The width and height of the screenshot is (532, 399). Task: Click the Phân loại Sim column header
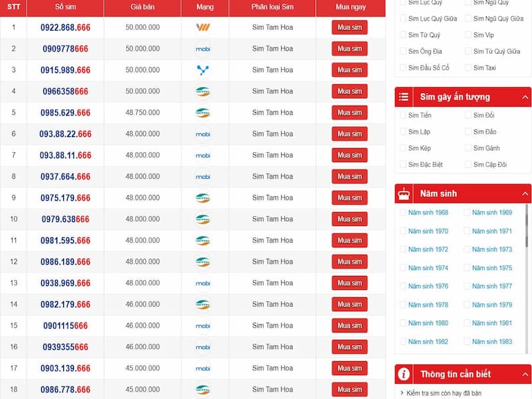click(x=273, y=7)
